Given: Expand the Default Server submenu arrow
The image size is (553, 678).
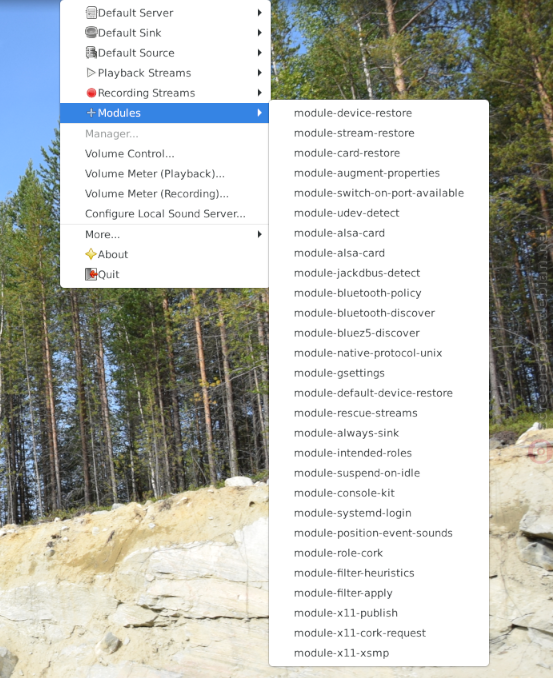Looking at the screenshot, I should (x=259, y=13).
